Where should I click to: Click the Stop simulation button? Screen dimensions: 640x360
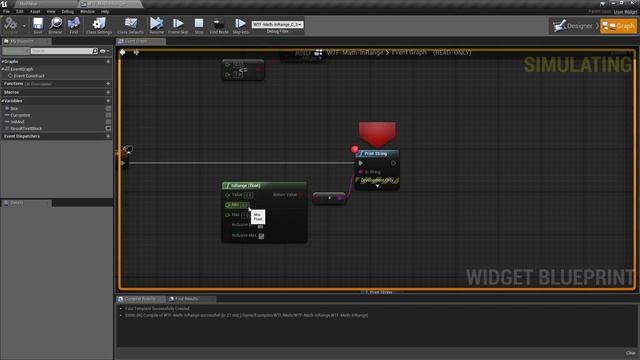pos(199,25)
